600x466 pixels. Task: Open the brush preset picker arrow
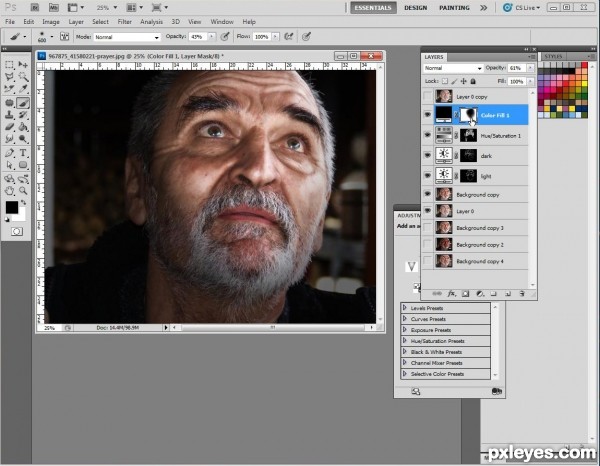click(x=52, y=37)
